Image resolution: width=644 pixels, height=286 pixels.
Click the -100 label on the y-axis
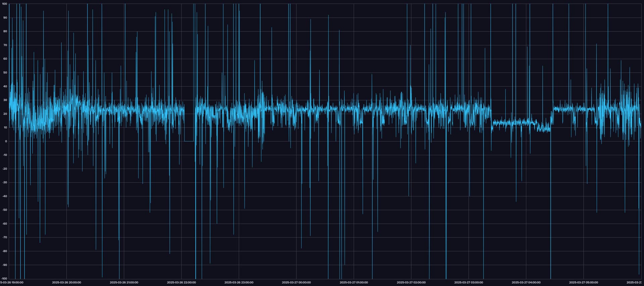pos(4,279)
